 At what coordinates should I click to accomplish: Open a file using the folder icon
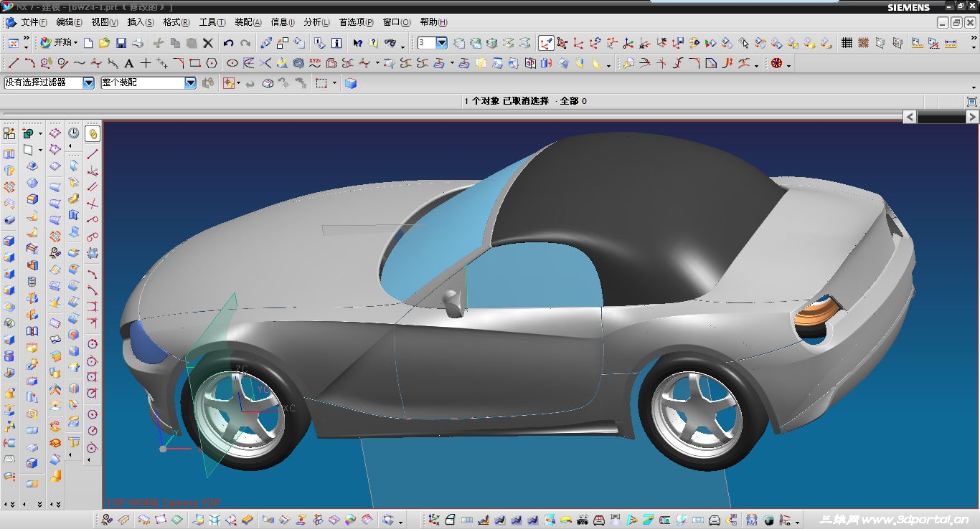click(104, 43)
